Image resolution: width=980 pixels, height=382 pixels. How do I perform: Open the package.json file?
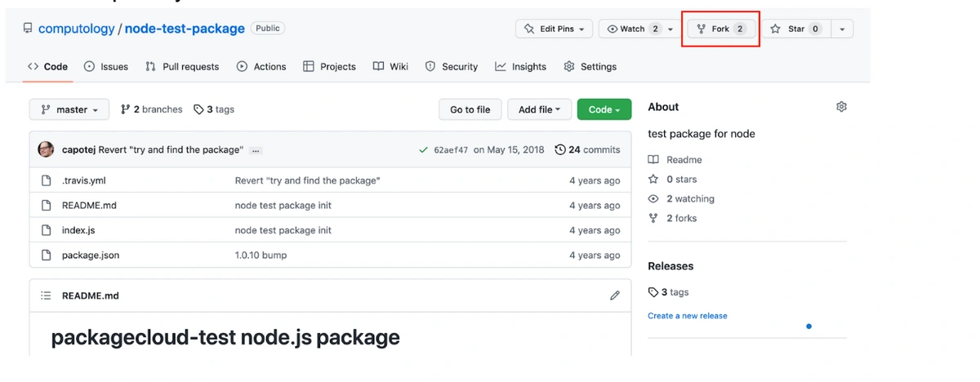[x=91, y=255]
